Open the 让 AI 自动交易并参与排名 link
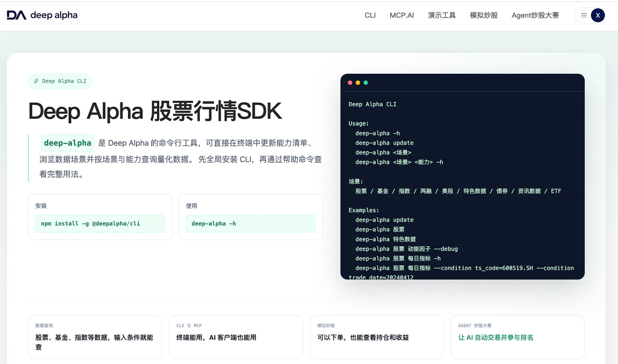618x364 pixels. click(x=496, y=337)
